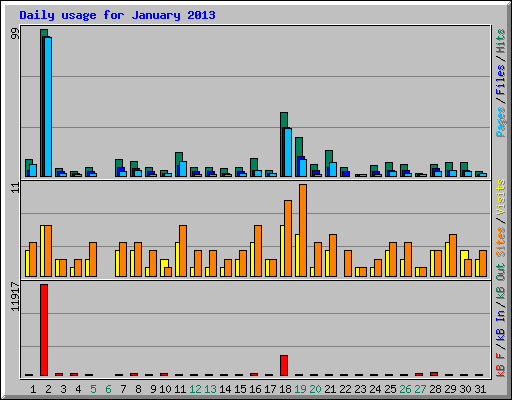
Task: Click the orange Sites bar on day 16
Action: (x=258, y=251)
